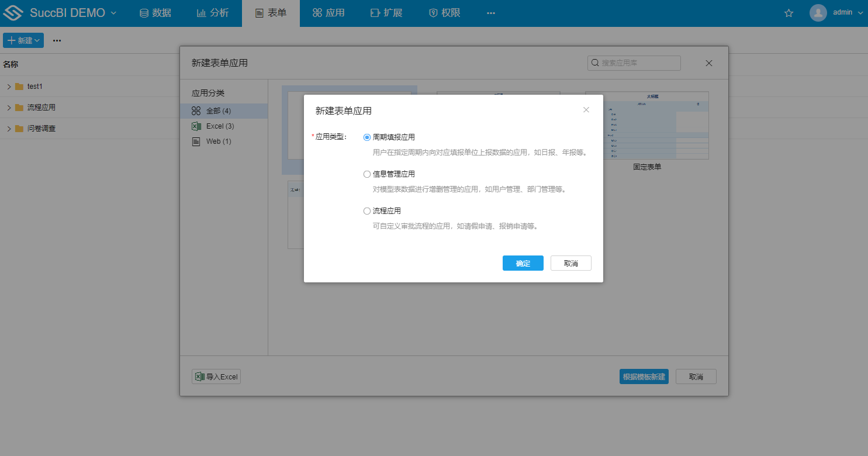
Task: Switch to the 分析 tab
Action: point(213,13)
